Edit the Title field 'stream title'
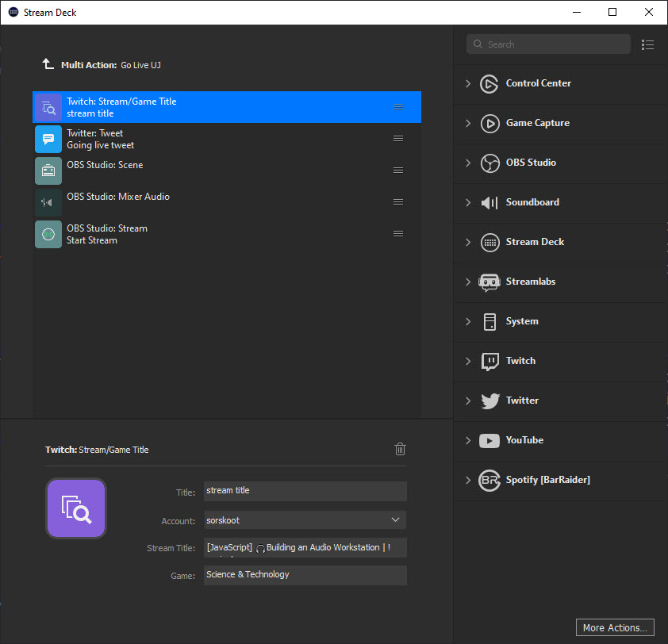 tap(305, 491)
